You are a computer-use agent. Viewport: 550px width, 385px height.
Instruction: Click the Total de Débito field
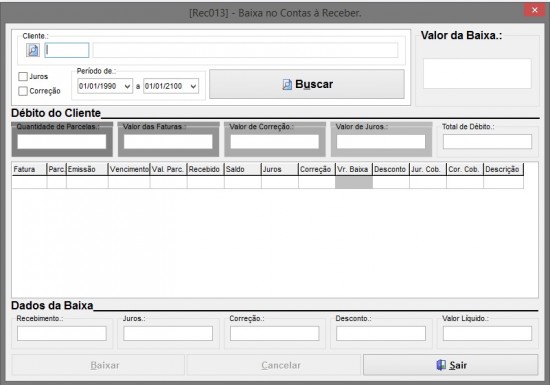[x=487, y=142]
